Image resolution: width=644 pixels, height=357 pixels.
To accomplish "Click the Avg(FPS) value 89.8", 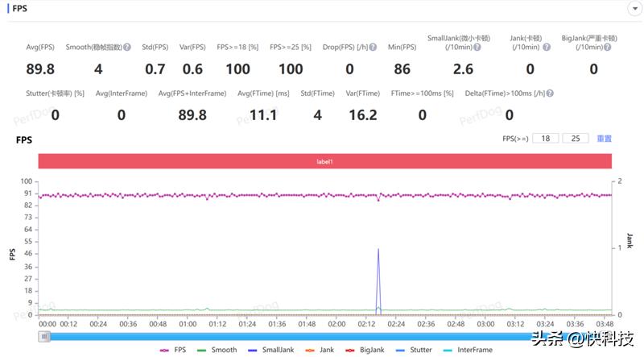I will tap(40, 69).
